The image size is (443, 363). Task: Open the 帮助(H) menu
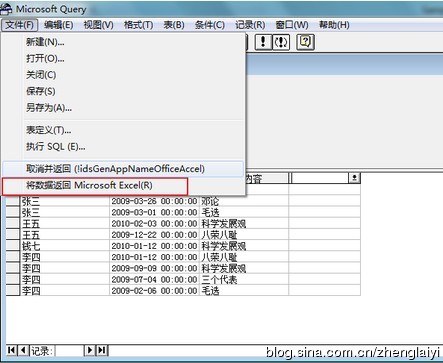pos(334,25)
